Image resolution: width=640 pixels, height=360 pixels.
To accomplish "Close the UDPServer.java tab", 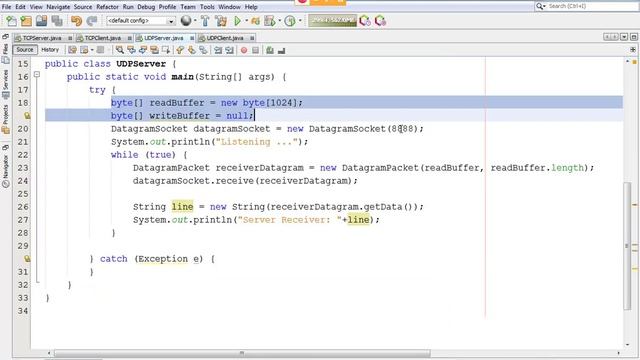I will pyautogui.click(x=191, y=38).
